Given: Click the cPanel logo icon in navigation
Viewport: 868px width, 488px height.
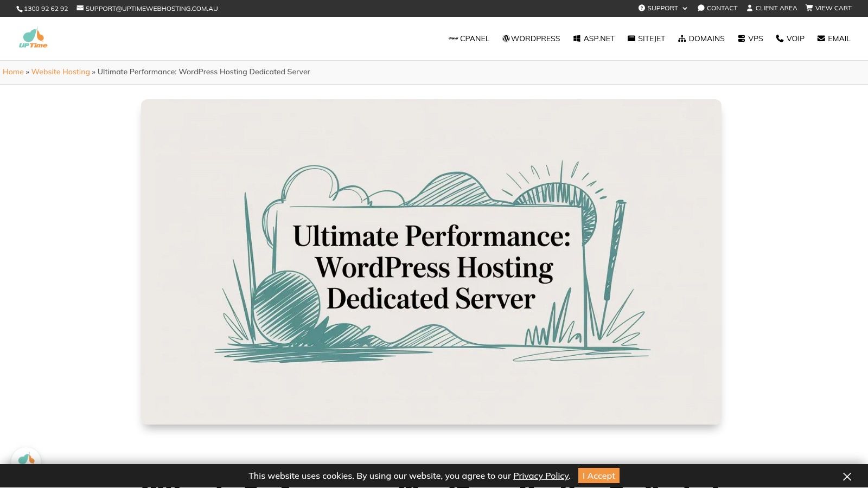Looking at the screenshot, I should [x=453, y=38].
